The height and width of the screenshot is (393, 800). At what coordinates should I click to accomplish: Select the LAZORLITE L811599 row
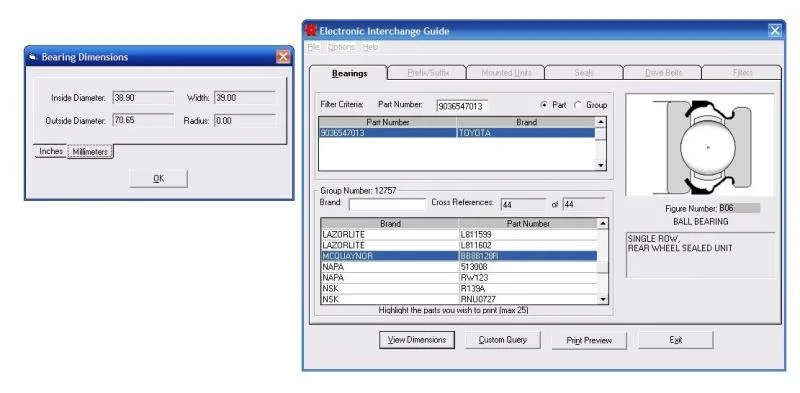(459, 234)
